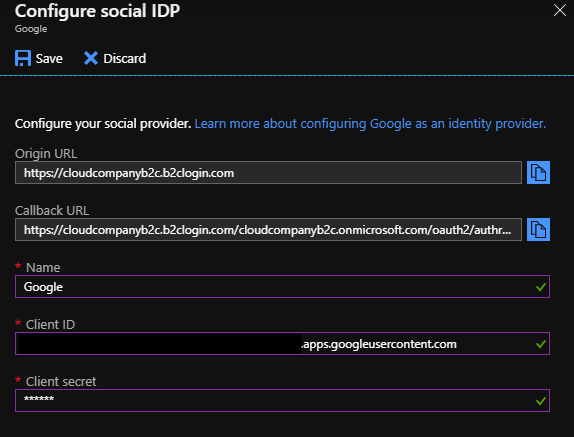Select the Origin URL field
This screenshot has height=437, width=574.
268,172
